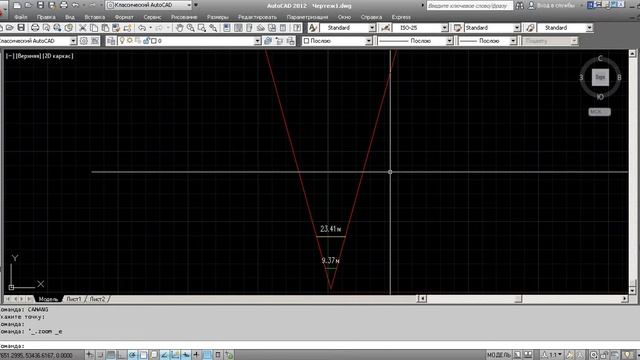This screenshot has height=360, width=640.
Task: Click the Text Style icon
Action: (313, 28)
